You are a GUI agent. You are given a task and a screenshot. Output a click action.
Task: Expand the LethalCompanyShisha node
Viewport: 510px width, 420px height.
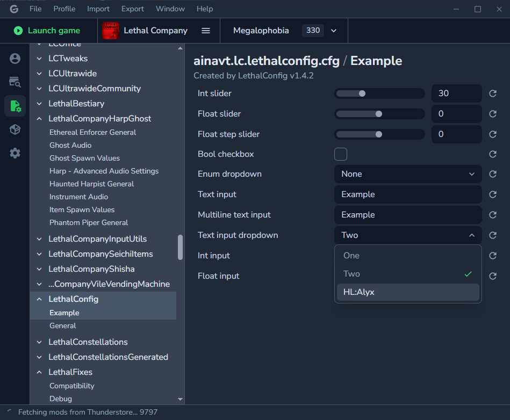pyautogui.click(x=39, y=269)
